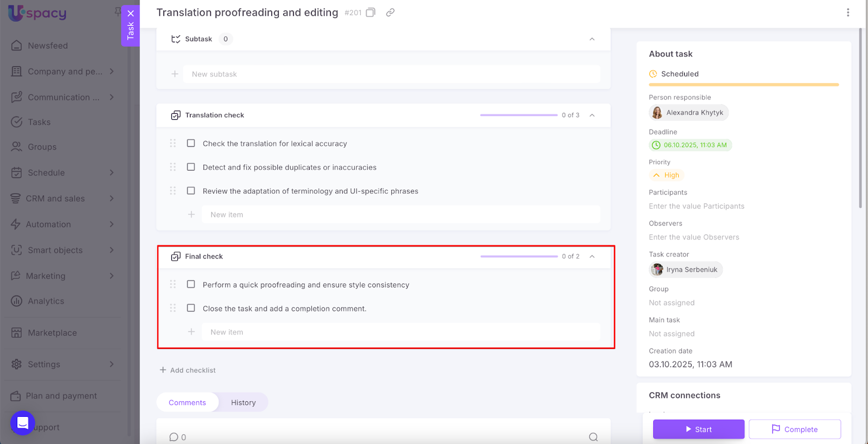The height and width of the screenshot is (444, 868).
Task: Click the search icon in comments section
Action: click(x=593, y=437)
